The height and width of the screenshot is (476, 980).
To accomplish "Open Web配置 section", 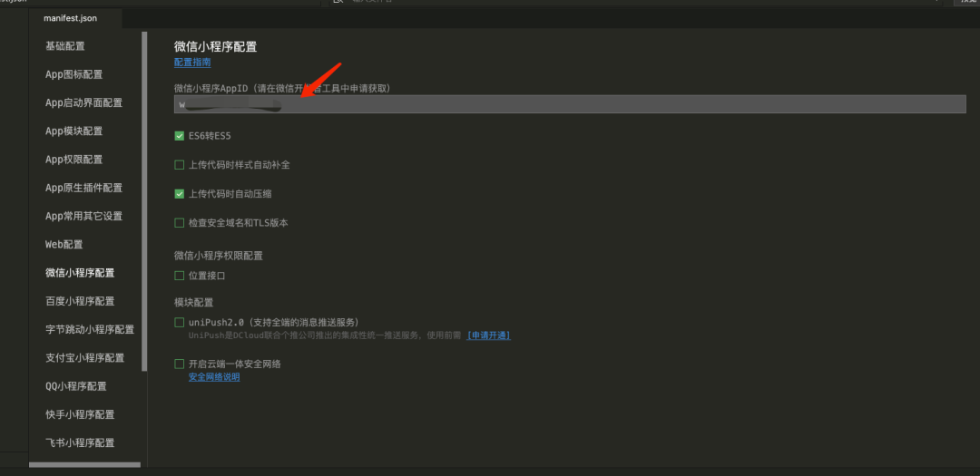I will point(64,245).
